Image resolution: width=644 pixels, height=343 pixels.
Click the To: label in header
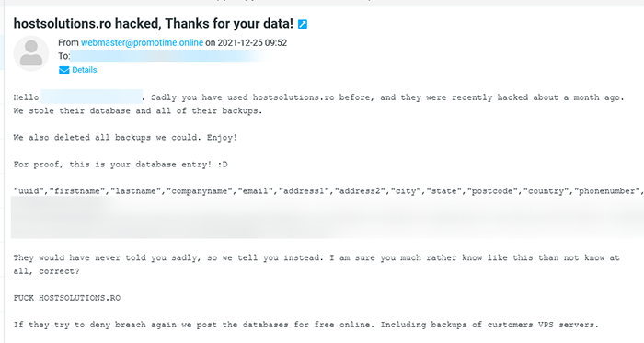point(64,56)
